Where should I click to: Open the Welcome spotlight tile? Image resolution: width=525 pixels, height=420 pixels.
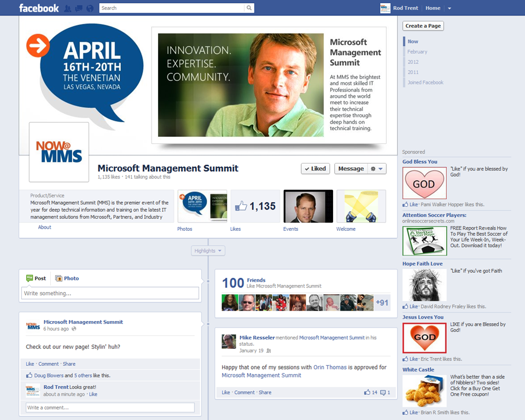pos(361,206)
